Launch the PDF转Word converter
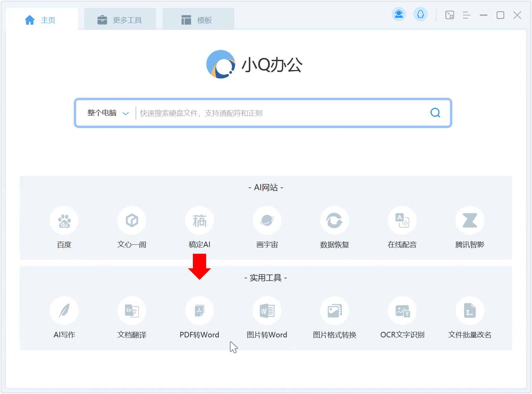532x394 pixels. 199,311
